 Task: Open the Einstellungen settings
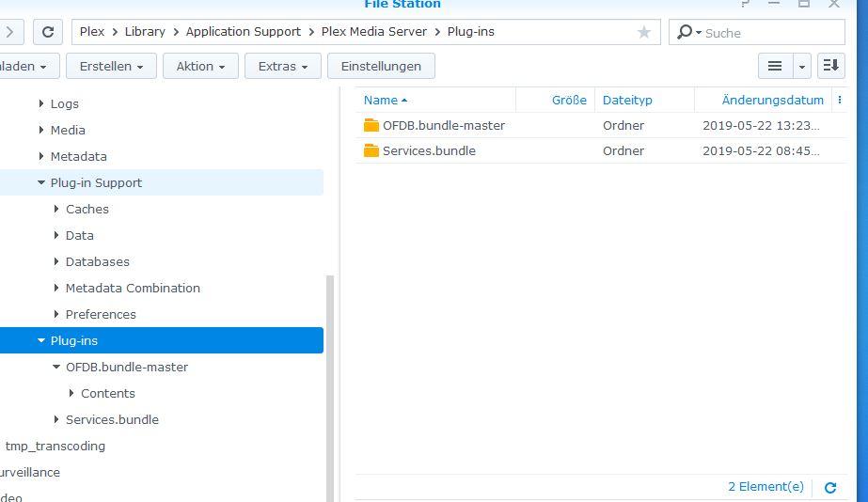(x=381, y=67)
